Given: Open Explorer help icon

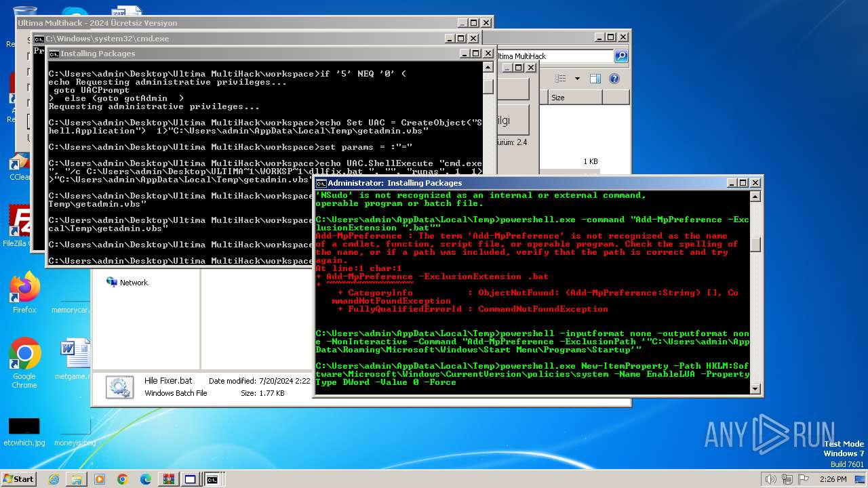Looking at the screenshot, I should pyautogui.click(x=614, y=79).
